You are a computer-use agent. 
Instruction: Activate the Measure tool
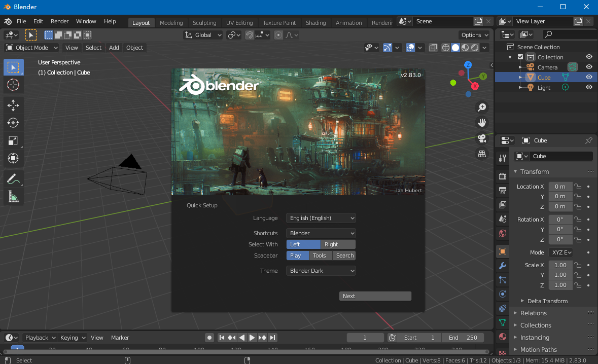tap(13, 196)
